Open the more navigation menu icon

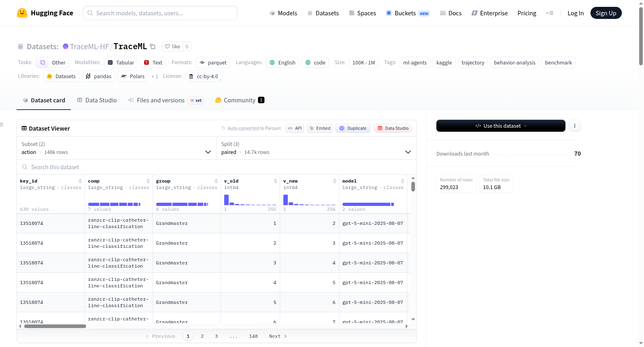(549, 13)
